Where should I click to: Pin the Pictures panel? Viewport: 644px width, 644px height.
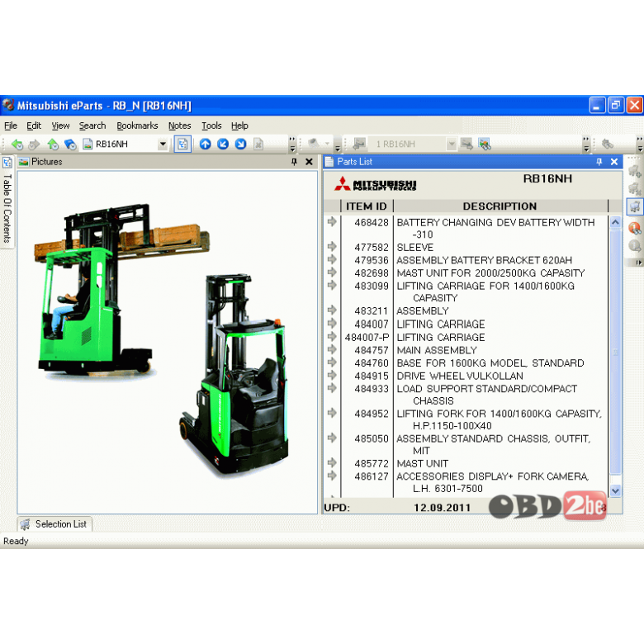pos(294,162)
